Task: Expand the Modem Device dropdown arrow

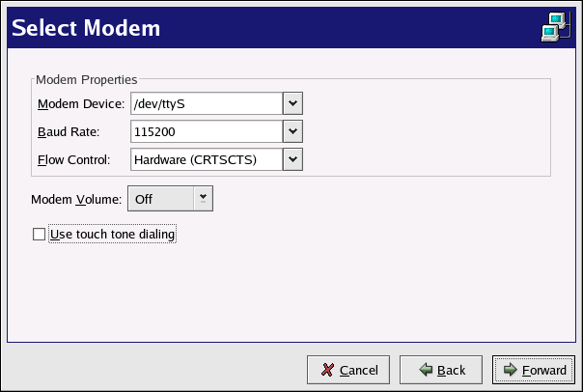Action: [x=293, y=103]
